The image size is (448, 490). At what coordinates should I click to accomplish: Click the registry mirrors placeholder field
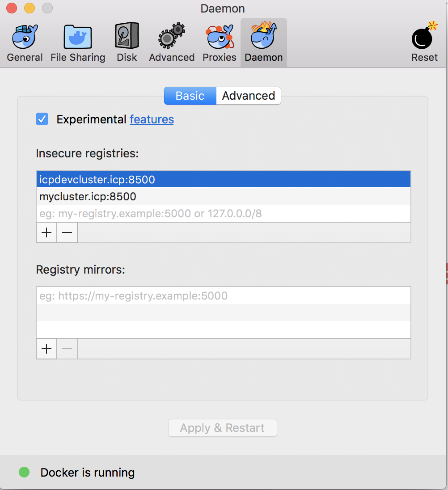click(x=224, y=296)
